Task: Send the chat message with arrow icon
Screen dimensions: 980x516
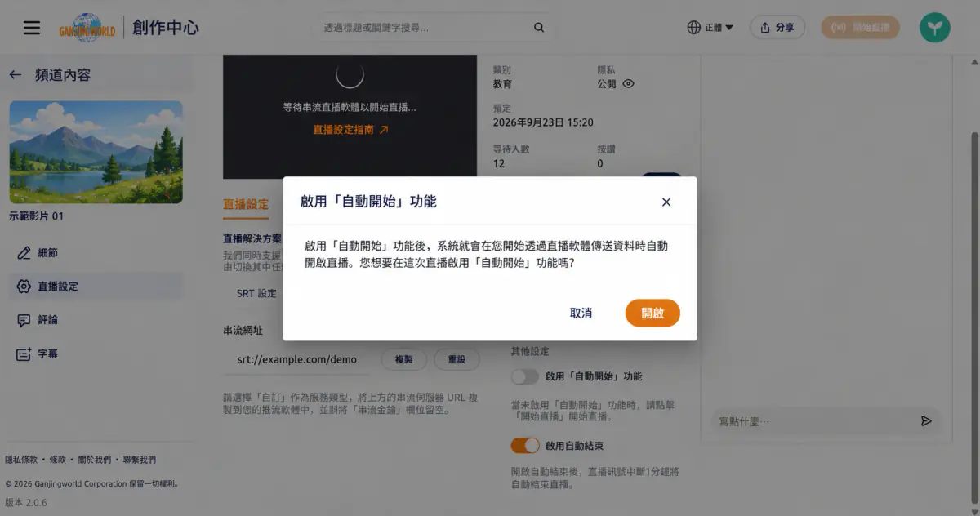Action: [926, 421]
